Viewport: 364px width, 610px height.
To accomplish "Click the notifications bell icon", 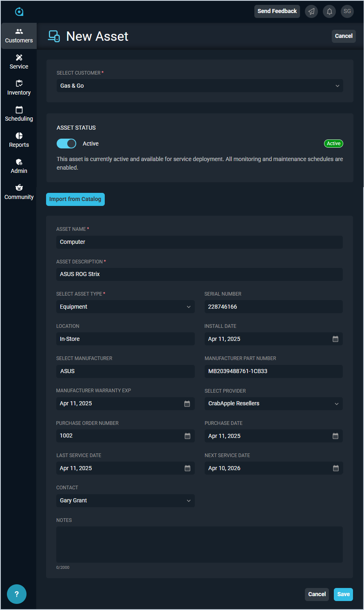I will click(329, 11).
